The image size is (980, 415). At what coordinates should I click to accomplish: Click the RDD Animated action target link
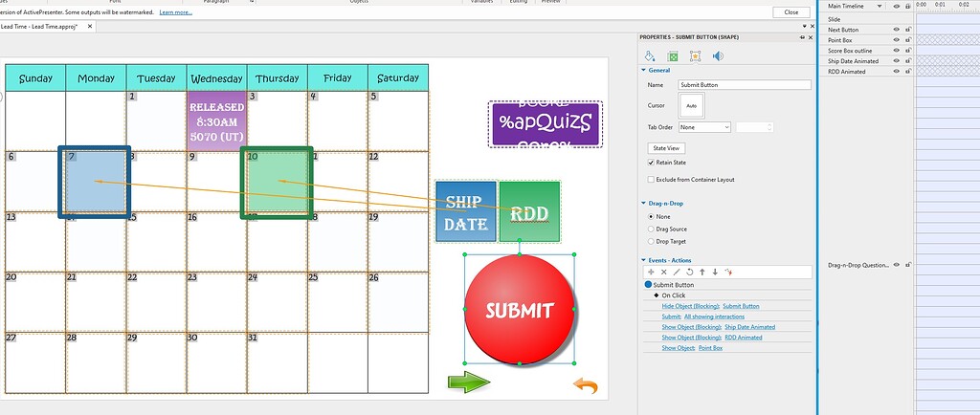[x=743, y=338]
